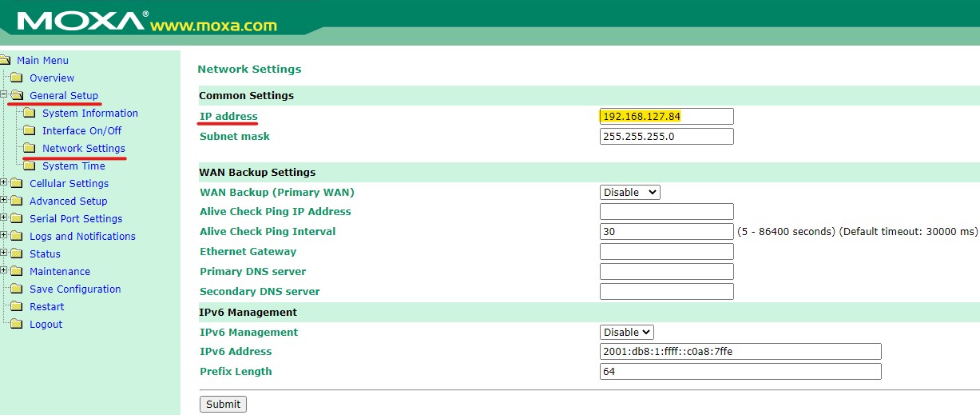Expand the Serial Port Settings node

(4, 218)
